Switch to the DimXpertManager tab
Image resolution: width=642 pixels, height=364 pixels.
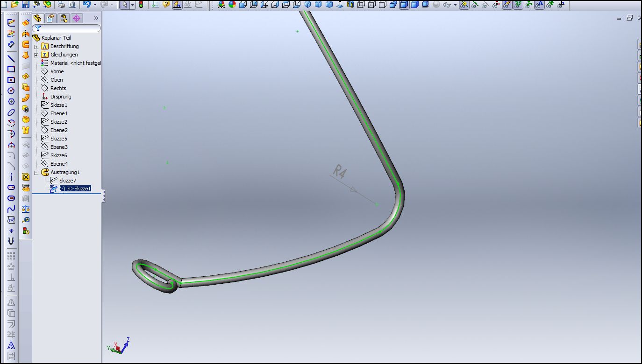click(77, 18)
